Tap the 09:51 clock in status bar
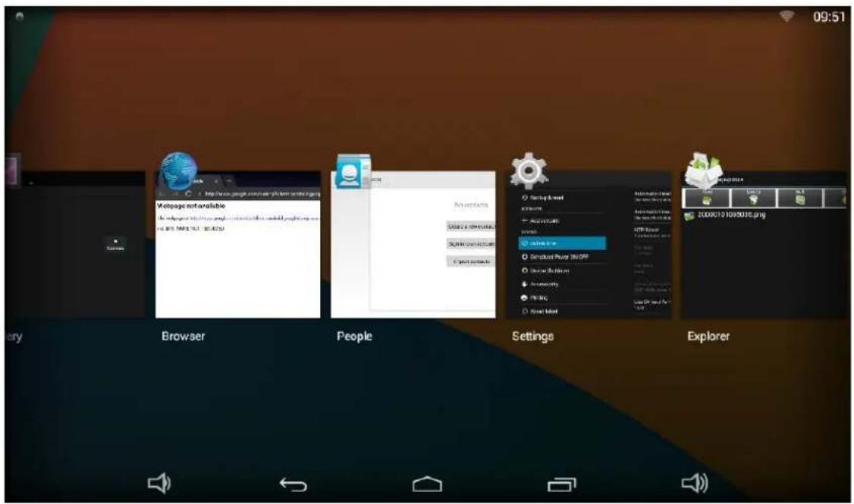 click(x=829, y=17)
